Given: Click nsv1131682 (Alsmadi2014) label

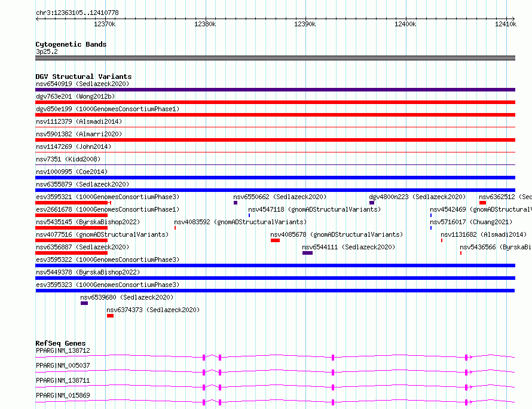Looking at the screenshot, I should [x=484, y=234].
